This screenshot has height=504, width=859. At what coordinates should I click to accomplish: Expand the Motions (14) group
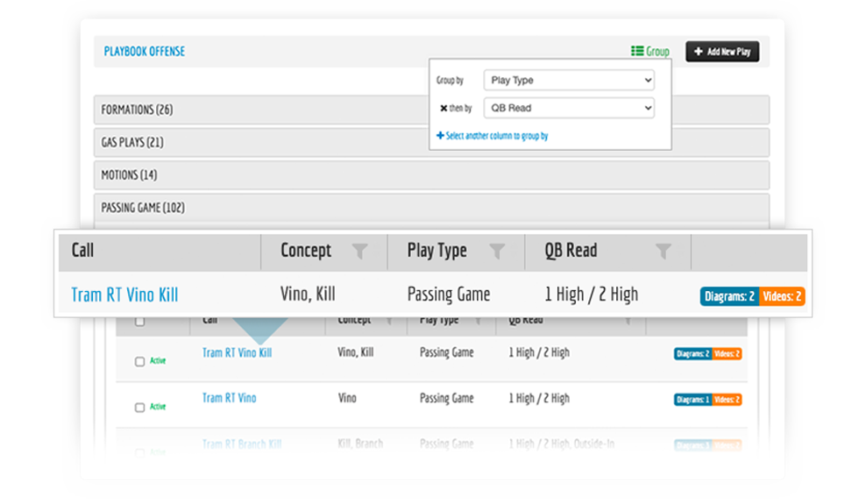[431, 175]
